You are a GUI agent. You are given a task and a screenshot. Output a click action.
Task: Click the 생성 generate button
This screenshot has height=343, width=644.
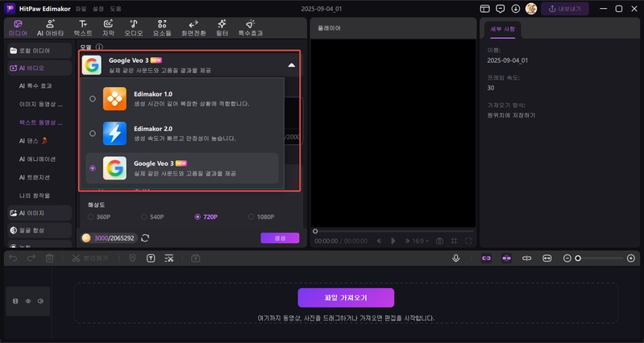coord(280,238)
